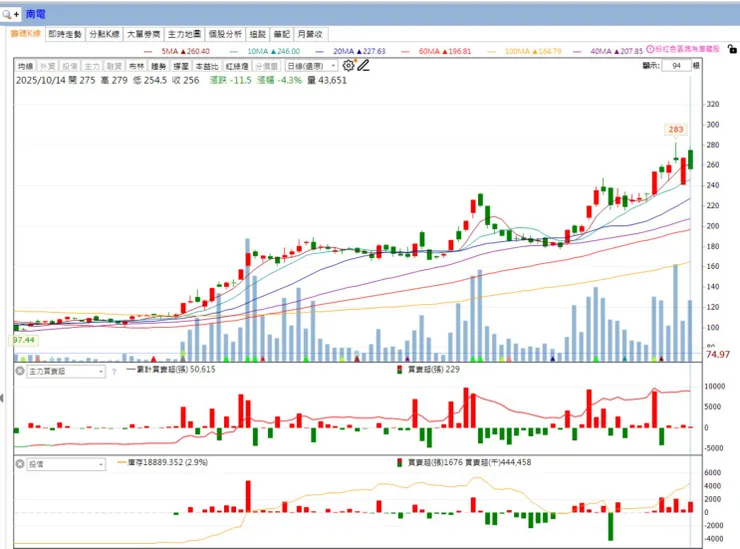Click the 283 high price label
The height and width of the screenshot is (549, 740).
coord(675,129)
